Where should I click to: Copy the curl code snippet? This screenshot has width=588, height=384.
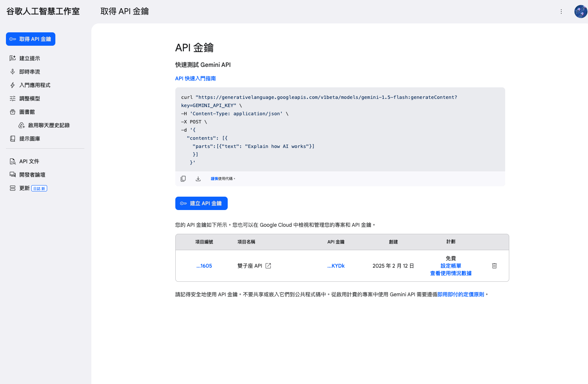[x=183, y=179]
